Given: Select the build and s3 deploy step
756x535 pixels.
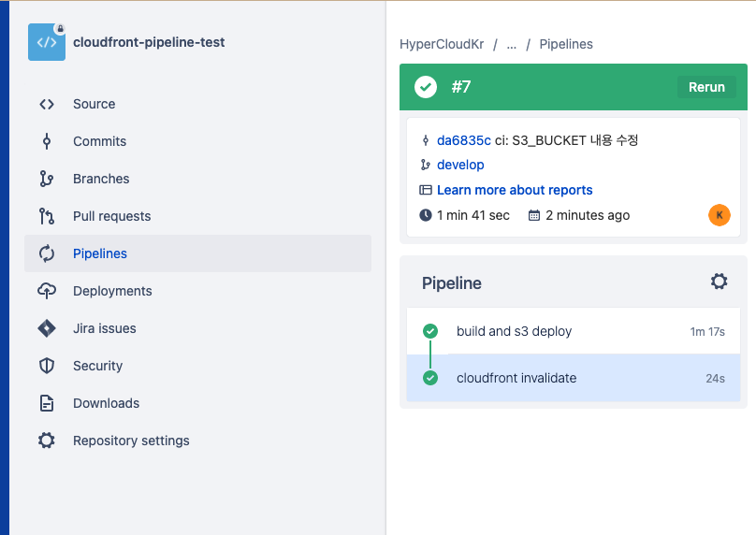Looking at the screenshot, I should point(574,331).
